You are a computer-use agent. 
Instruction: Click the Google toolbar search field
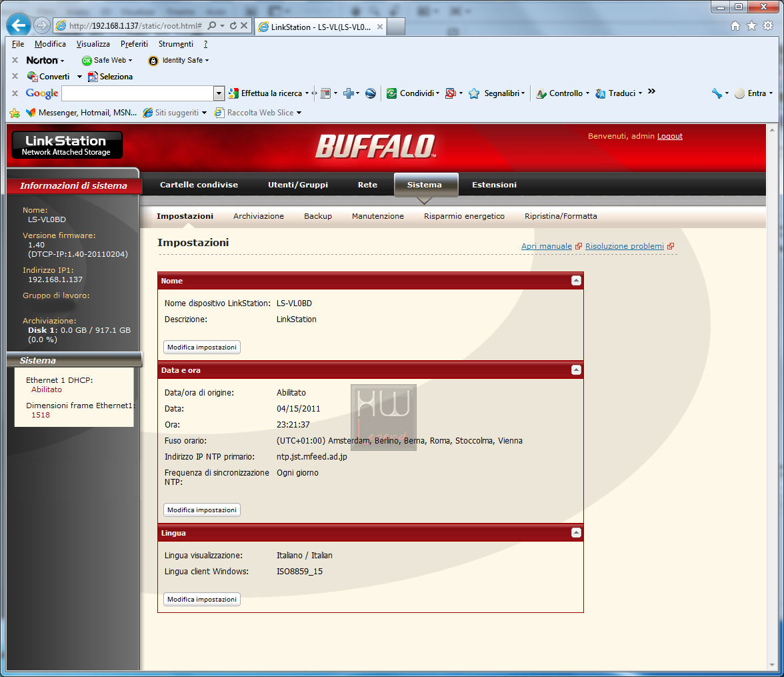tap(138, 93)
